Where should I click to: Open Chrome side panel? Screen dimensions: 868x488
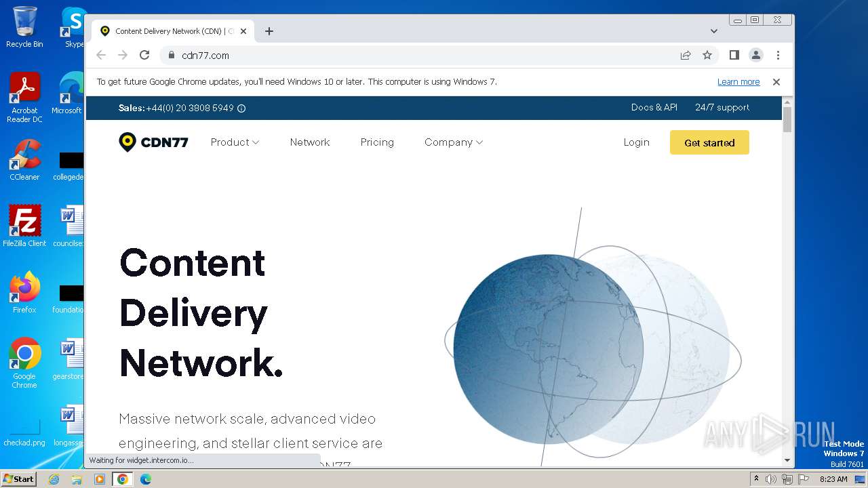(x=734, y=55)
